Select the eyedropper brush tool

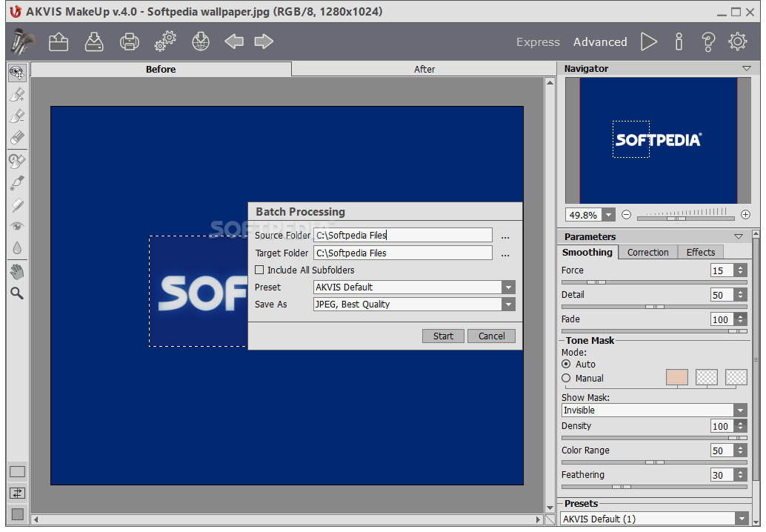click(17, 183)
